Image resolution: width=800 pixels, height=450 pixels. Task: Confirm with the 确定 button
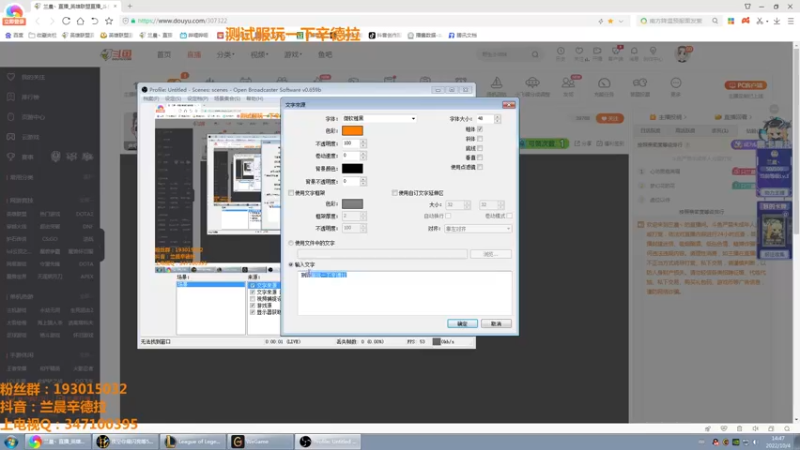tap(462, 323)
